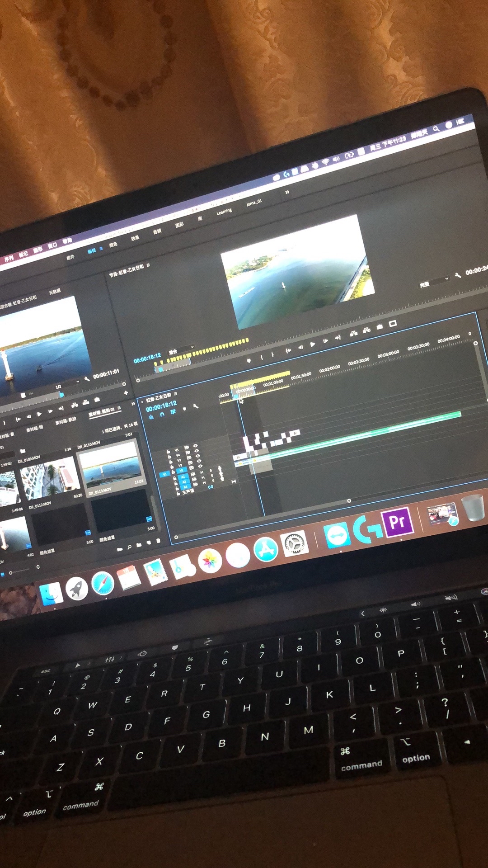
Task: Open Spotlight search in the menu bar
Action: point(436,129)
